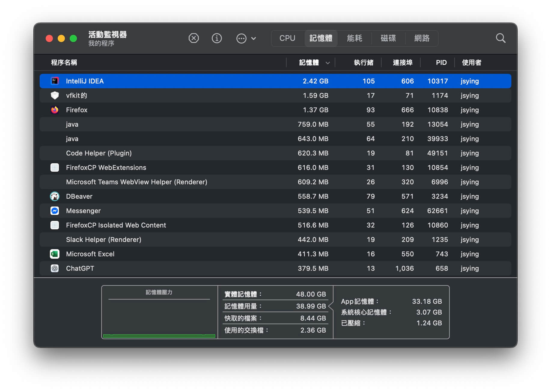Switch to the CPU tab
The image size is (551, 392).
[287, 38]
